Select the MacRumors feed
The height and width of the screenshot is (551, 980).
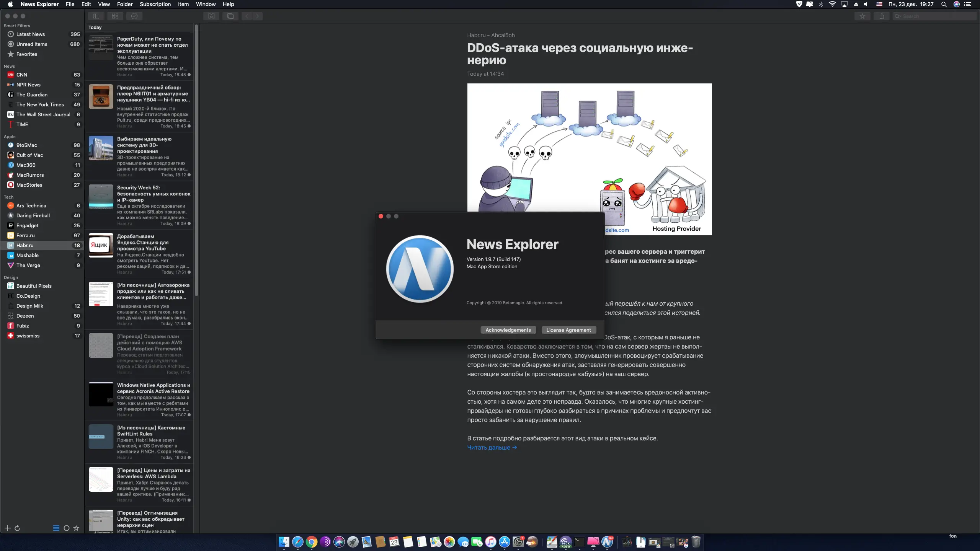click(x=42, y=175)
